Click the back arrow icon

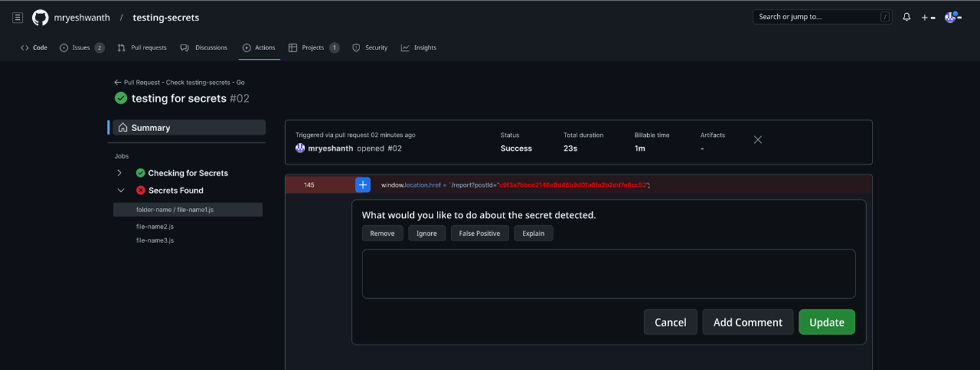118,82
